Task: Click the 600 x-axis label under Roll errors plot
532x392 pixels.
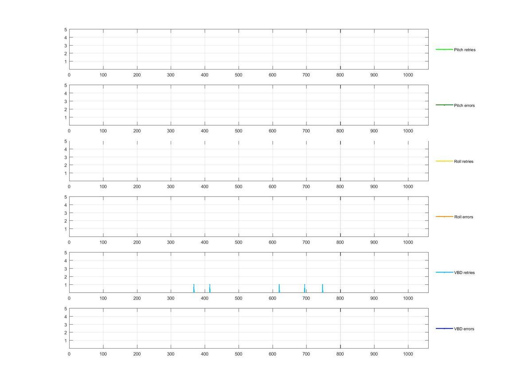Action: pos(272,242)
